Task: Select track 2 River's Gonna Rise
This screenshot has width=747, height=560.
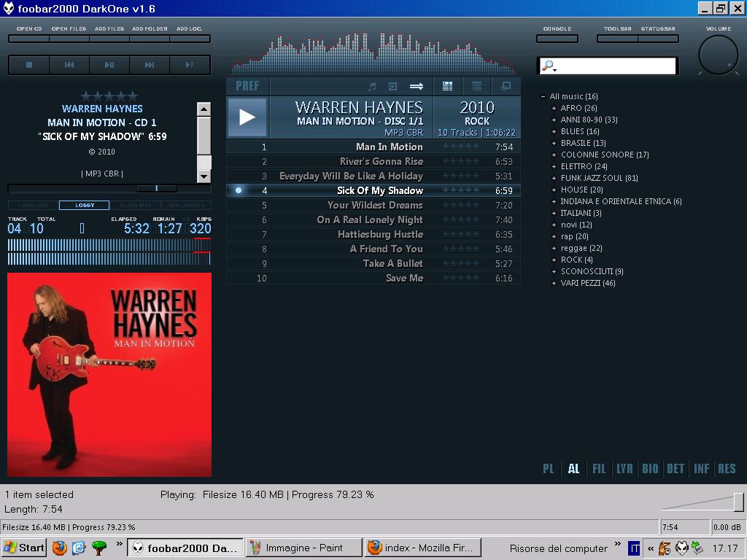Action: click(x=373, y=161)
